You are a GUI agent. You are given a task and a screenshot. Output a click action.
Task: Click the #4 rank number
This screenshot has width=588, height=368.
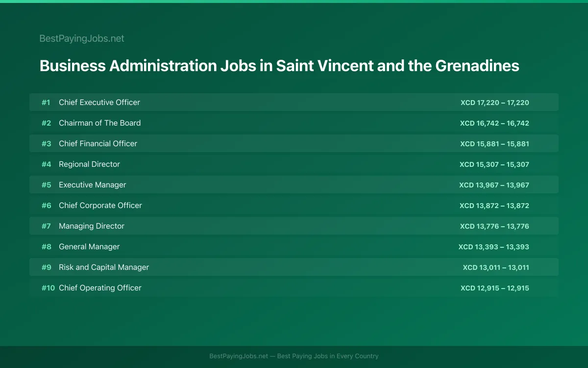[x=46, y=164]
